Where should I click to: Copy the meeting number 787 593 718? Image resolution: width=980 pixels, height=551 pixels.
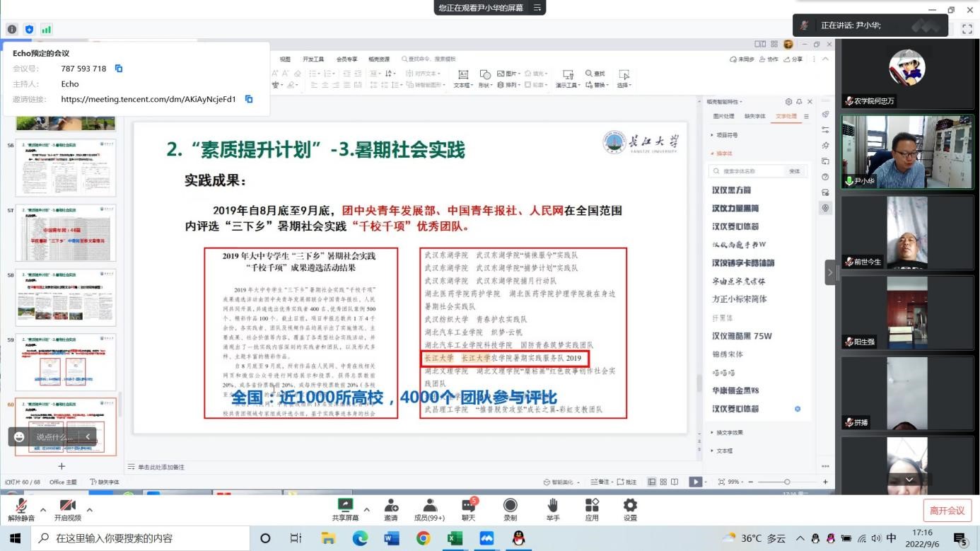coord(119,69)
